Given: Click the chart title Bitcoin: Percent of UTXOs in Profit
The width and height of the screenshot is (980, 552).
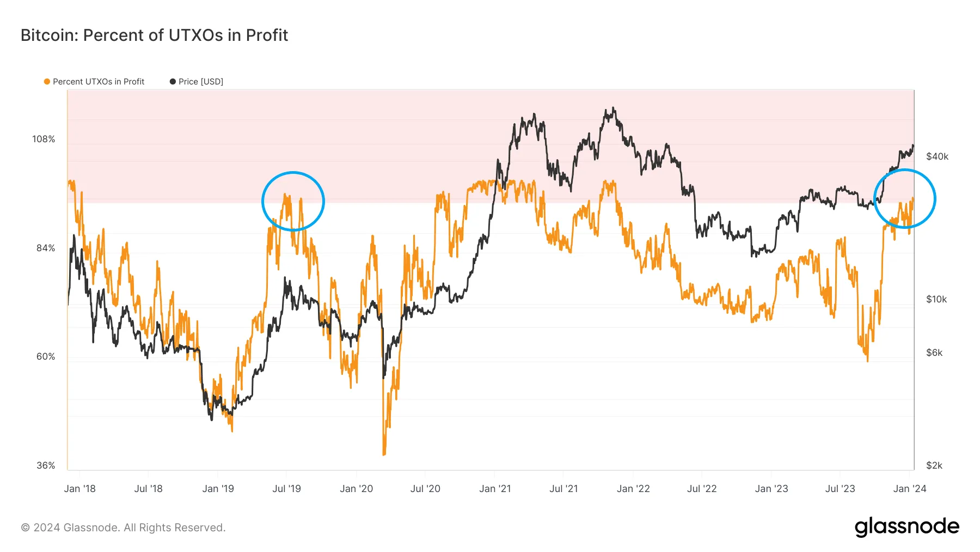Looking at the screenshot, I should click(x=154, y=35).
